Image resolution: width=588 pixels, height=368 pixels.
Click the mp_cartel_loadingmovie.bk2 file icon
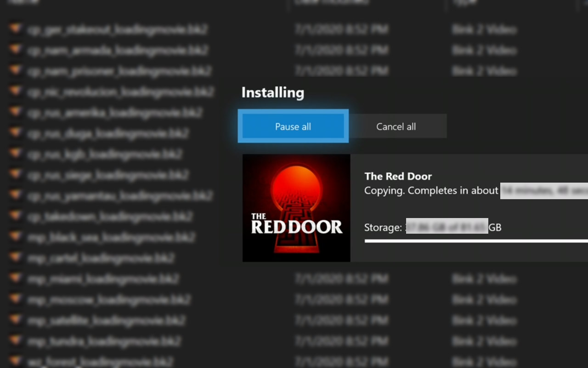pyautogui.click(x=16, y=258)
